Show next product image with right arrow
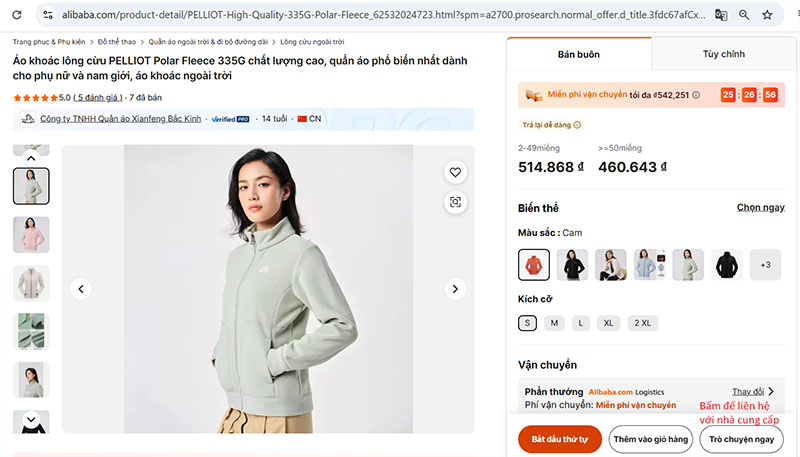Screen dimensions: 800x457 pos(455,289)
